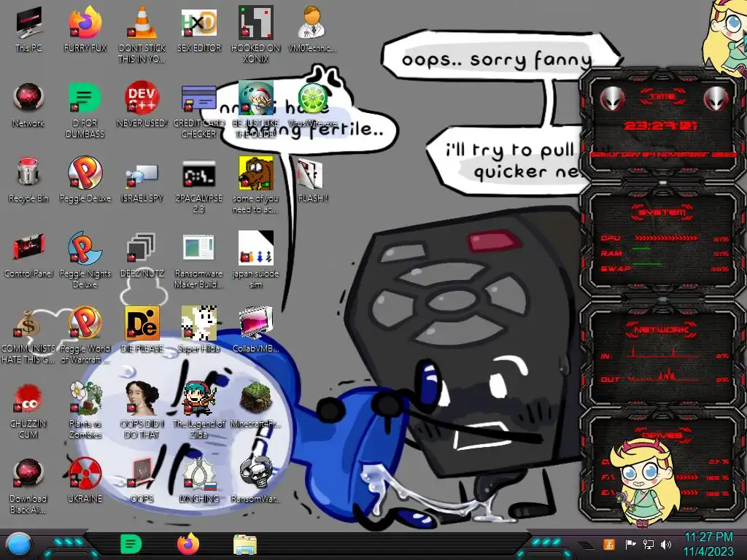Click the red time readout in TIME widget

pos(661,125)
